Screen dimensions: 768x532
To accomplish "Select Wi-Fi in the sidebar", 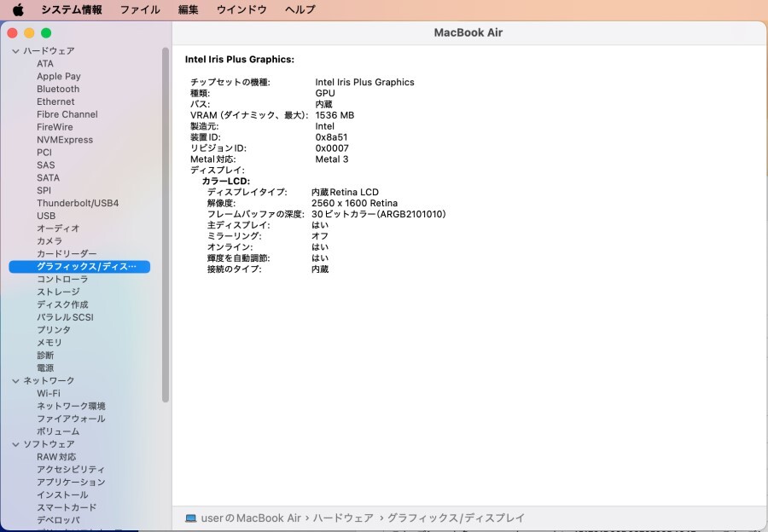I will tap(49, 394).
